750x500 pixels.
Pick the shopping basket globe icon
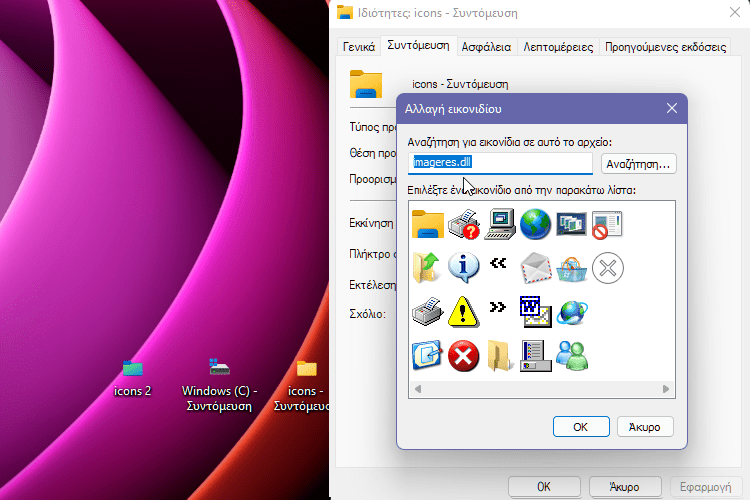point(572,269)
